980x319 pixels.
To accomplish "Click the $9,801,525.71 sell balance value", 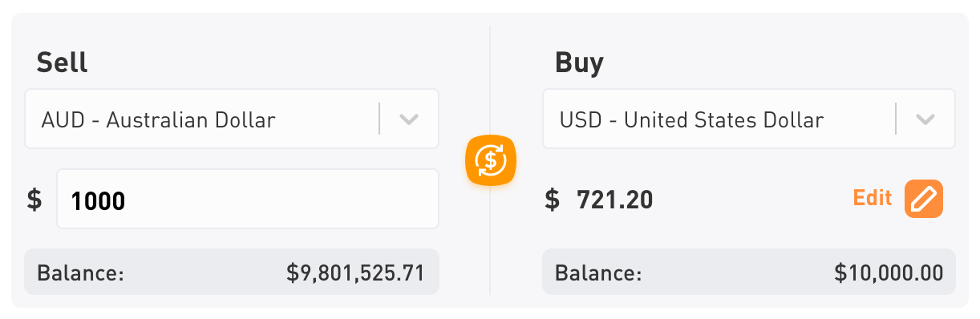I will tap(355, 273).
